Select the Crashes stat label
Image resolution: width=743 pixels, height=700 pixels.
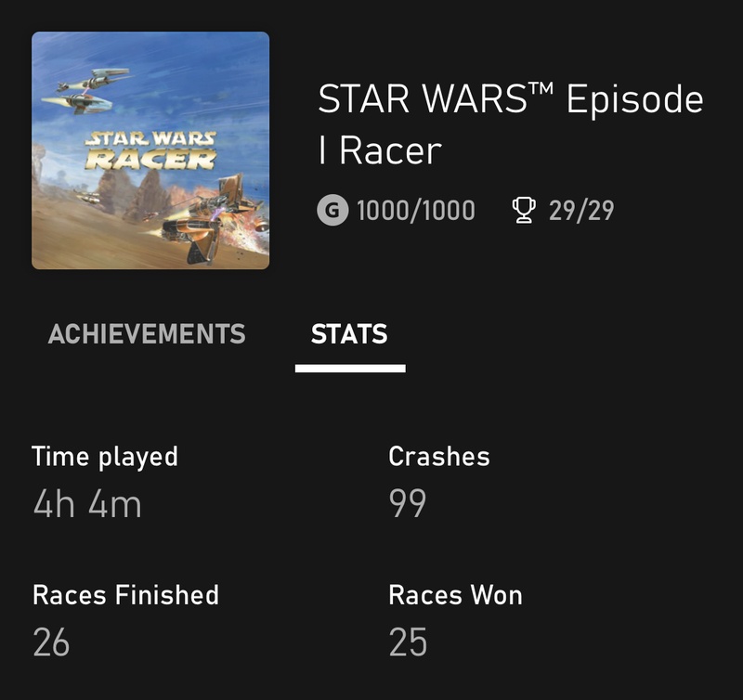tap(438, 457)
